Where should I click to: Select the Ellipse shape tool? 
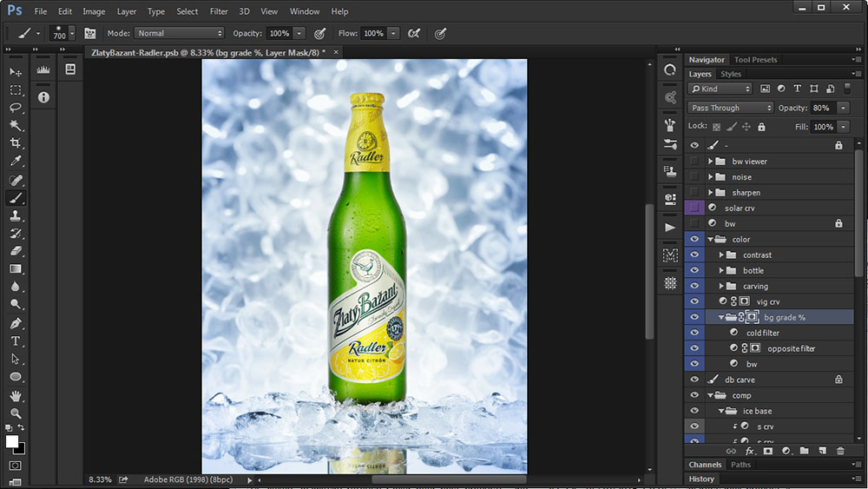(x=16, y=377)
